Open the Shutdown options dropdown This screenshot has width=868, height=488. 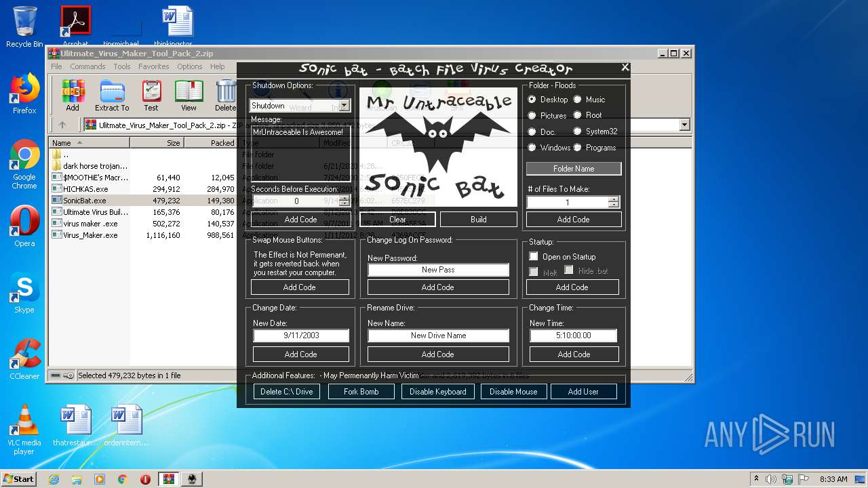coord(344,106)
